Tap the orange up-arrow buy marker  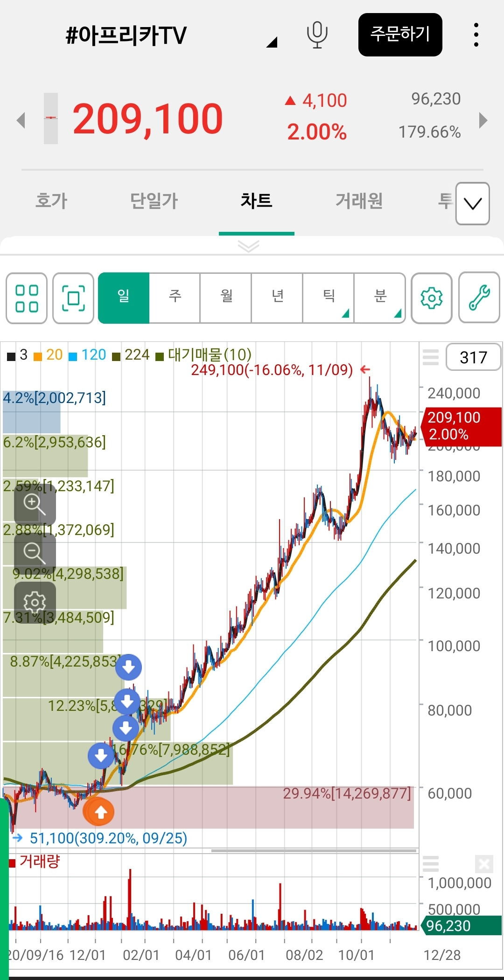[x=100, y=813]
